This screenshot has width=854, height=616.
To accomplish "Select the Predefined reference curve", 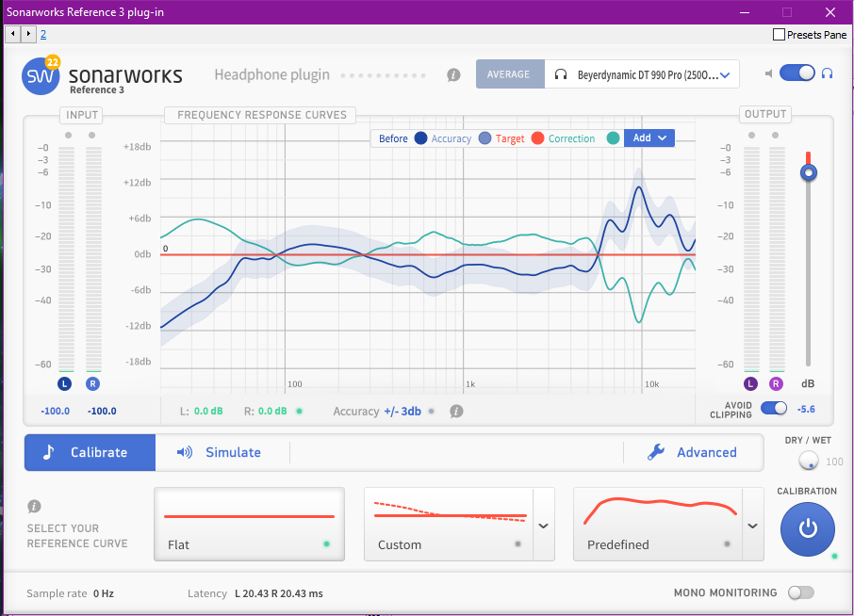I will point(658,524).
